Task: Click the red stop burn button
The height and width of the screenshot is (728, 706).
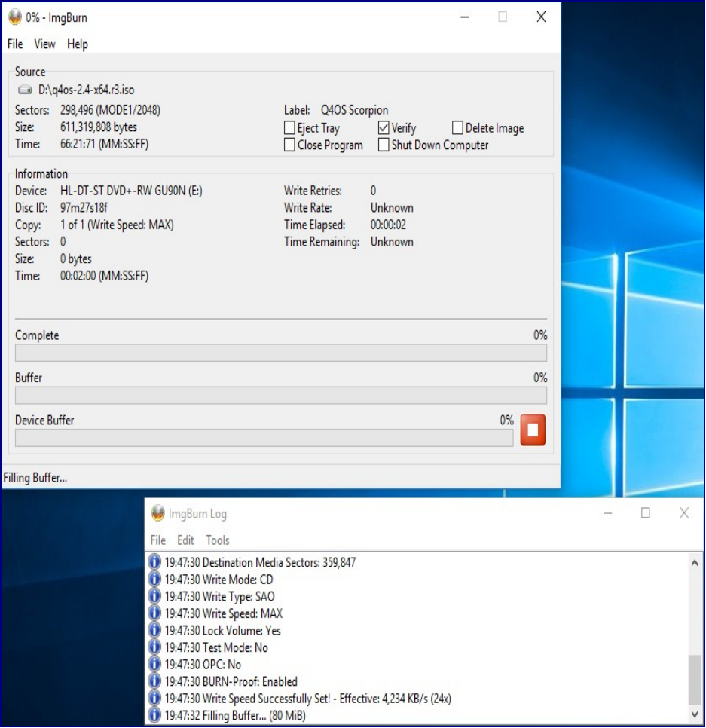Action: coord(533,430)
